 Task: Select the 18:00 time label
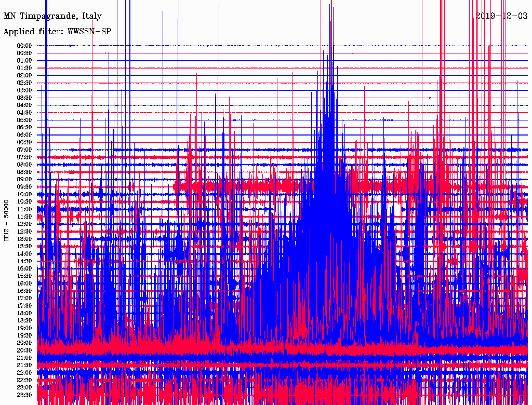pos(24,313)
